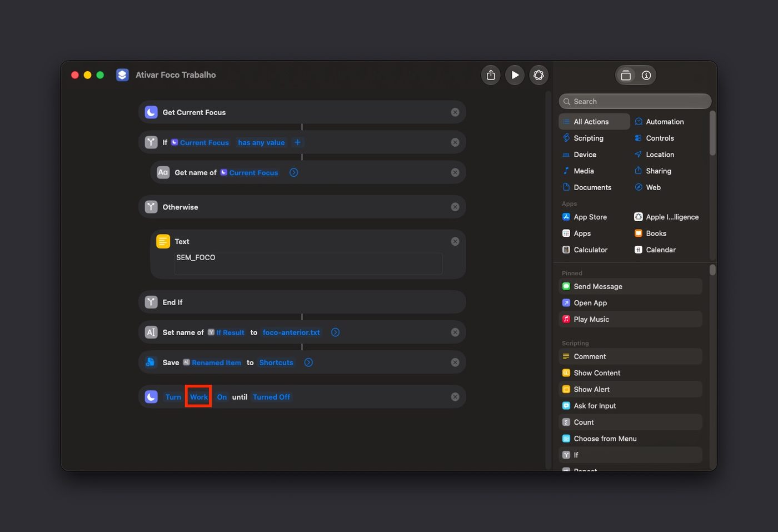Open the shortcut details info icon
778x532 pixels.
(646, 75)
